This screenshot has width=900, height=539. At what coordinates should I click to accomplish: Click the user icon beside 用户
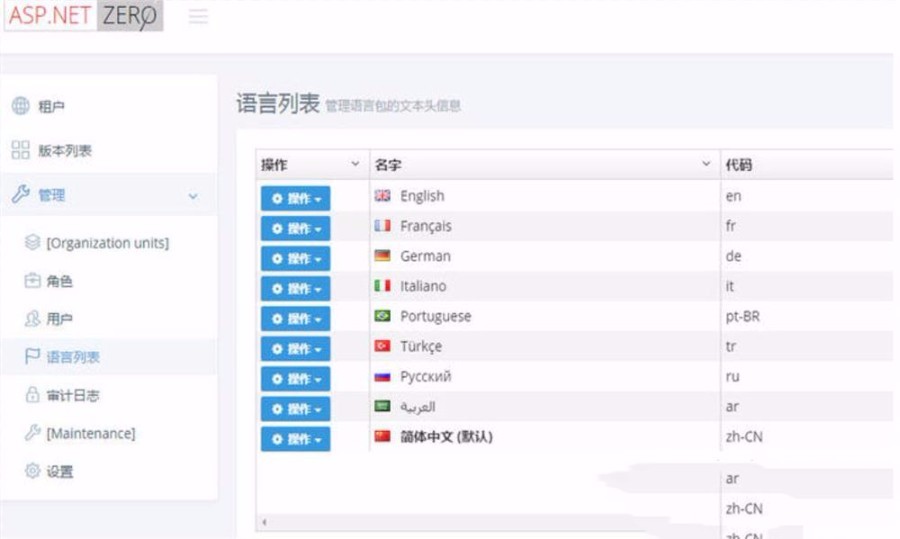(x=32, y=319)
